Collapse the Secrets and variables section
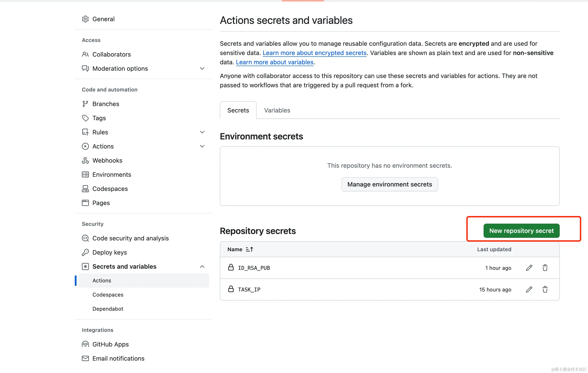This screenshot has width=588, height=373. pyautogui.click(x=202, y=267)
